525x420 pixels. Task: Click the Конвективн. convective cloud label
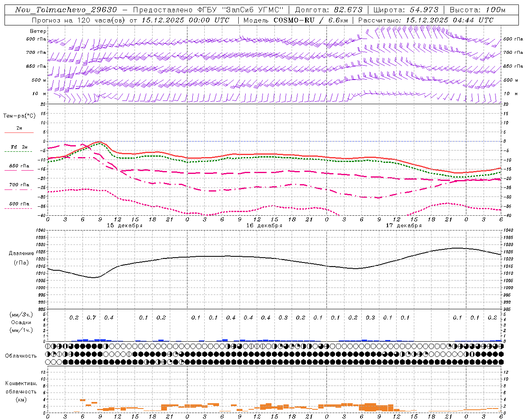point(21,383)
